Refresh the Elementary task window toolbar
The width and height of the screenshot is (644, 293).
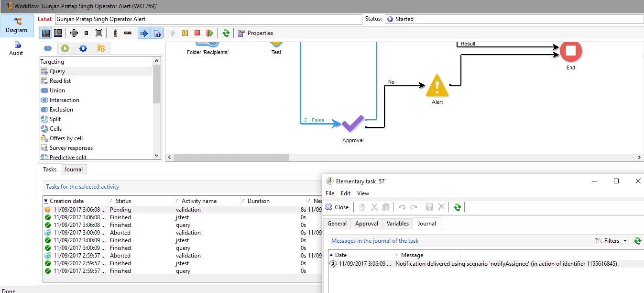[458, 207]
